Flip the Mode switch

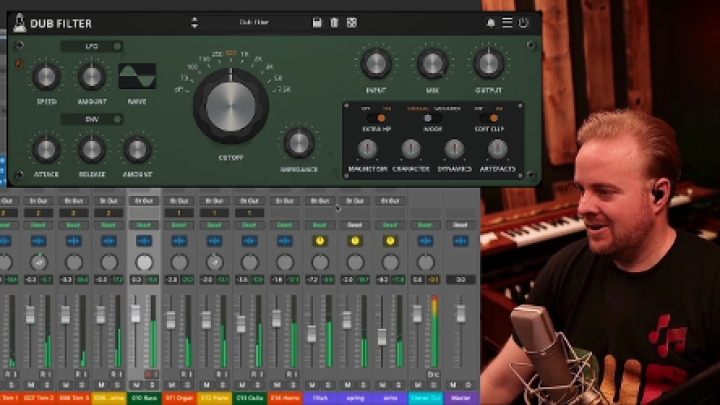coord(432,118)
